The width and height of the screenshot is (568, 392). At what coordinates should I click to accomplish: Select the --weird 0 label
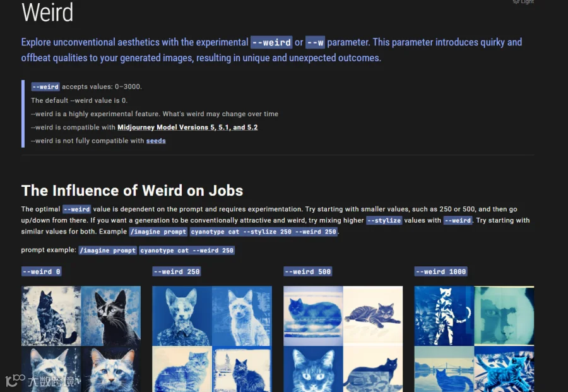[41, 271]
